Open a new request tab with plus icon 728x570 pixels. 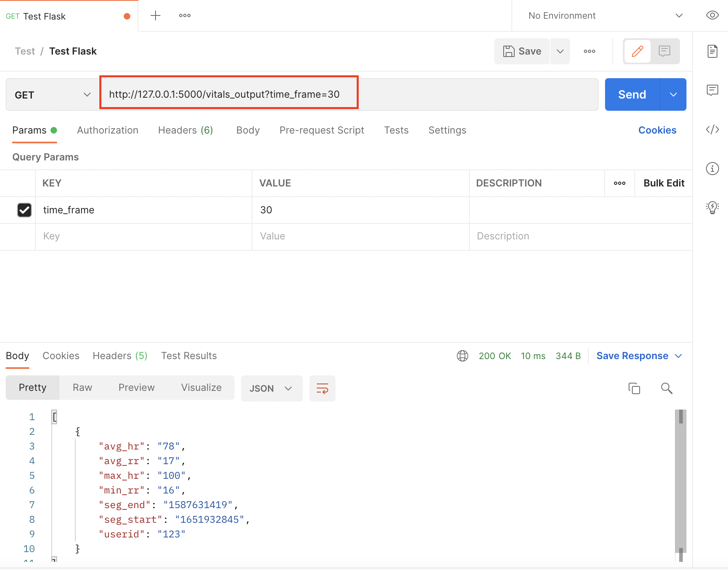156,16
